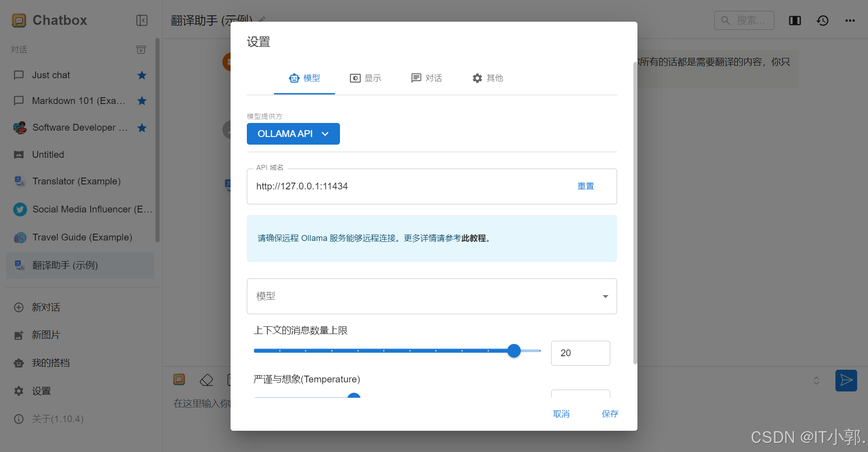Click the info icon next to 关于
The image size is (868, 452).
click(19, 419)
